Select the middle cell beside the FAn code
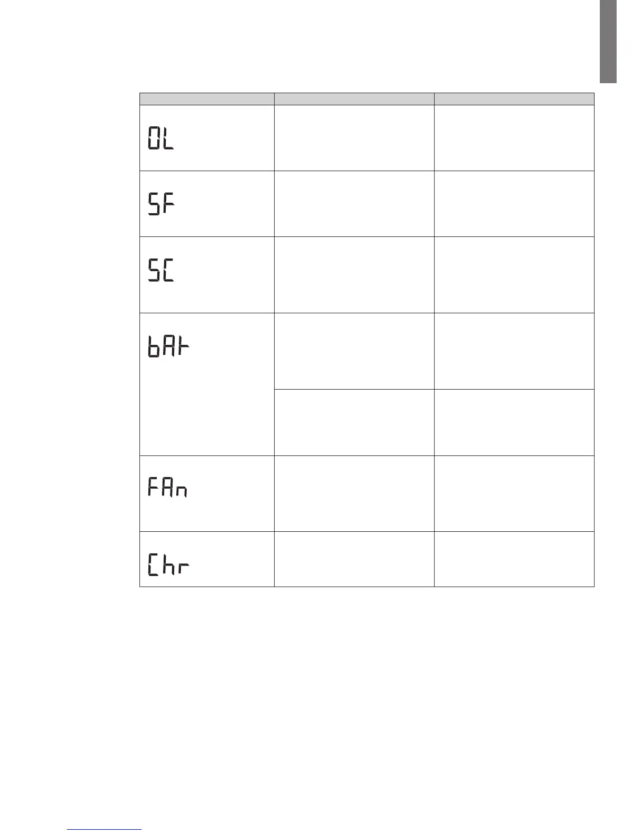The image size is (644, 834). [x=354, y=493]
